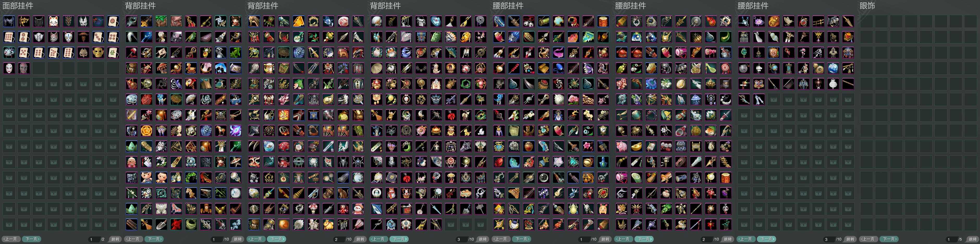Click 跳转 in the 眼饰 panel
The height and width of the screenshot is (244, 980).
972,239
